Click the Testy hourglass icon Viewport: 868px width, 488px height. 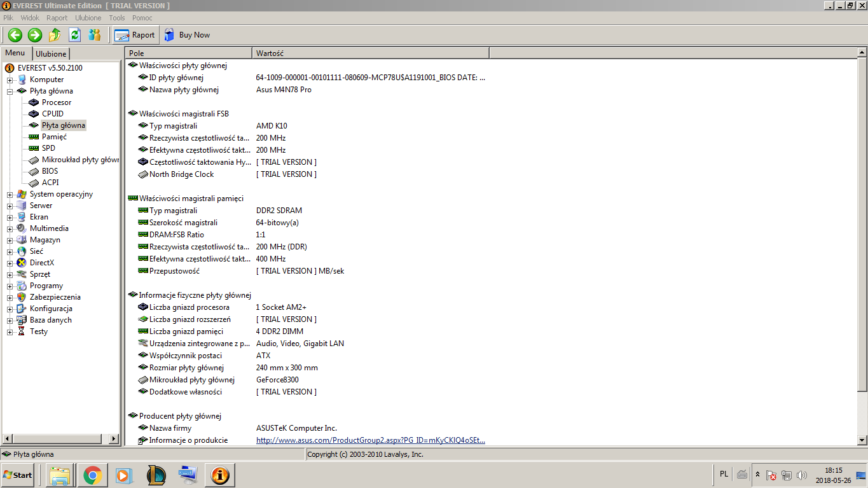tap(22, 331)
